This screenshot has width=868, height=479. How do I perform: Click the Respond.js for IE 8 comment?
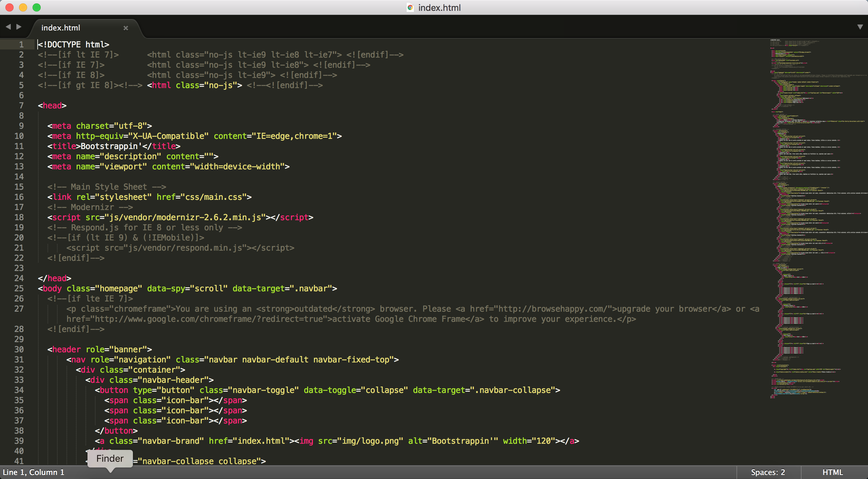tap(145, 227)
